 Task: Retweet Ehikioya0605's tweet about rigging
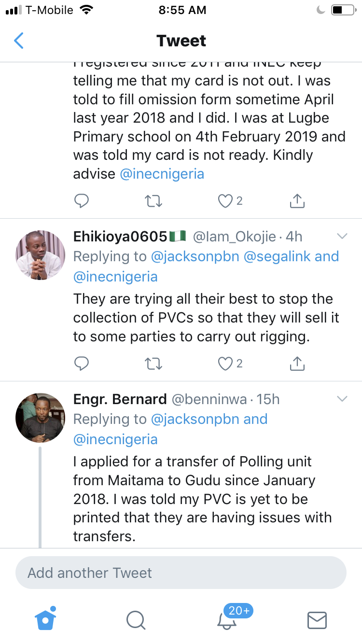pos(153,364)
